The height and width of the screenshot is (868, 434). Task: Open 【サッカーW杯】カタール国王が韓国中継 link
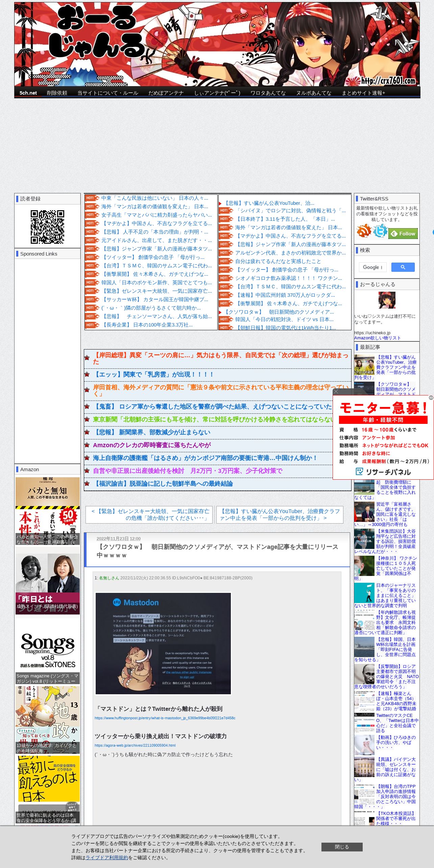(x=155, y=299)
